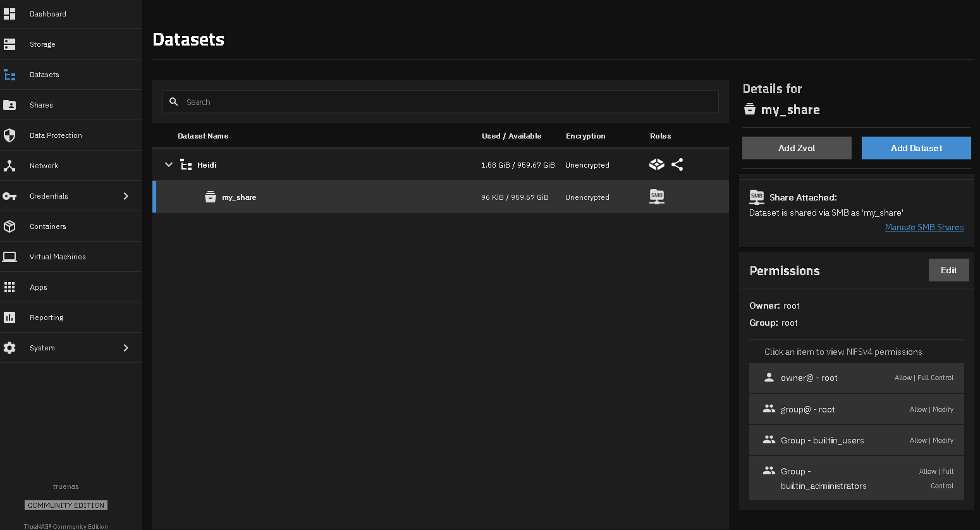980x530 pixels.
Task: Select the Heidi dataset row
Action: pyautogui.click(x=441, y=164)
